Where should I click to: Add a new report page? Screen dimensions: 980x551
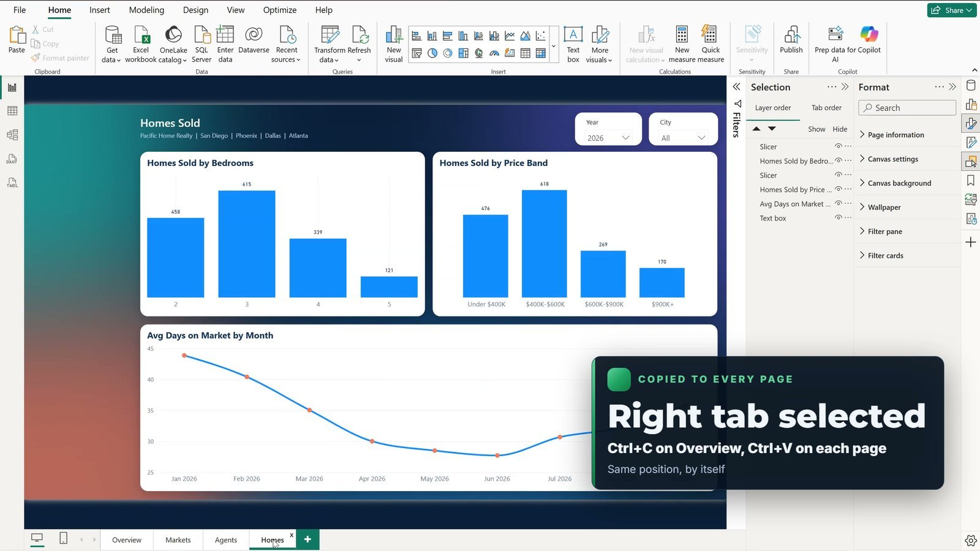coord(307,539)
